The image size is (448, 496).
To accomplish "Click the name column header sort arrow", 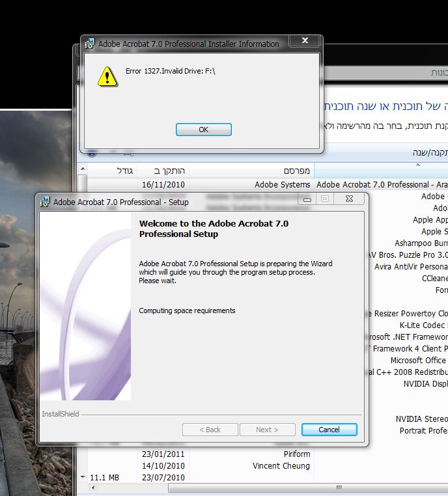I will pyautogui.click(x=417, y=165).
